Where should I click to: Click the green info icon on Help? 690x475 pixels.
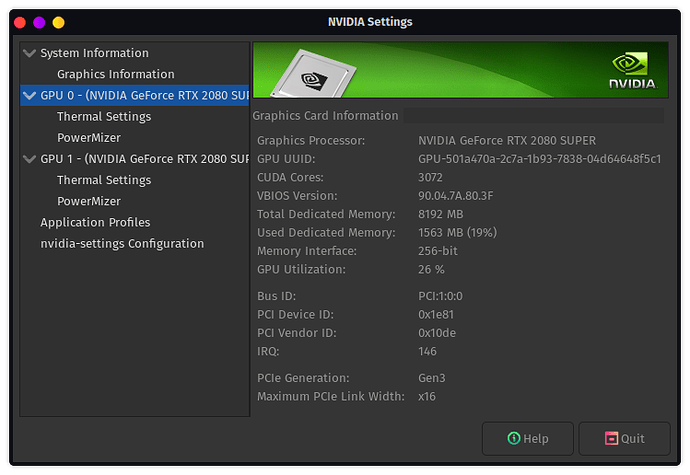[514, 438]
